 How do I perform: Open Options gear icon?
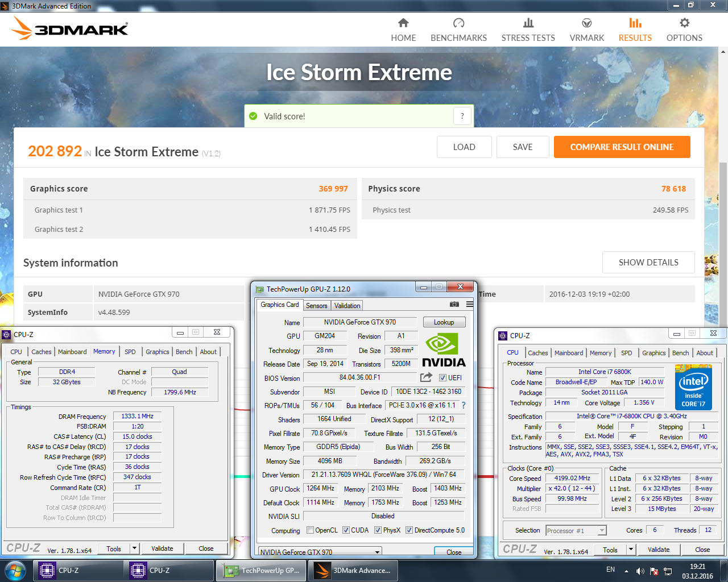tap(684, 23)
